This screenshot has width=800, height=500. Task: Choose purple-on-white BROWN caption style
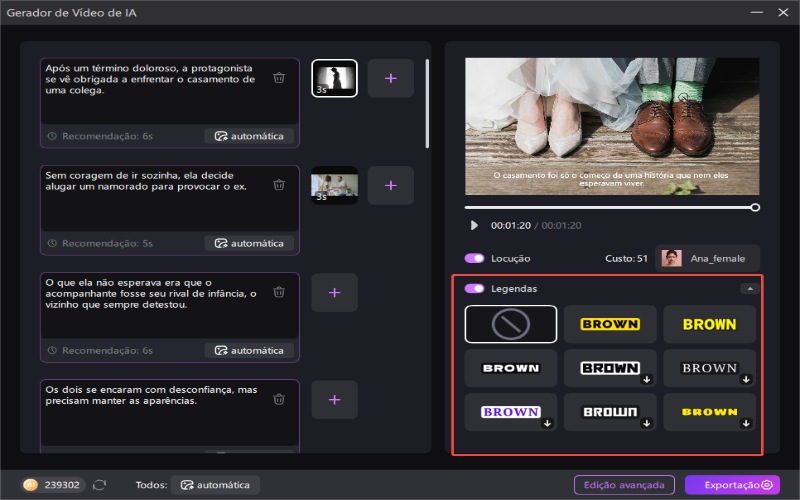pyautogui.click(x=511, y=412)
